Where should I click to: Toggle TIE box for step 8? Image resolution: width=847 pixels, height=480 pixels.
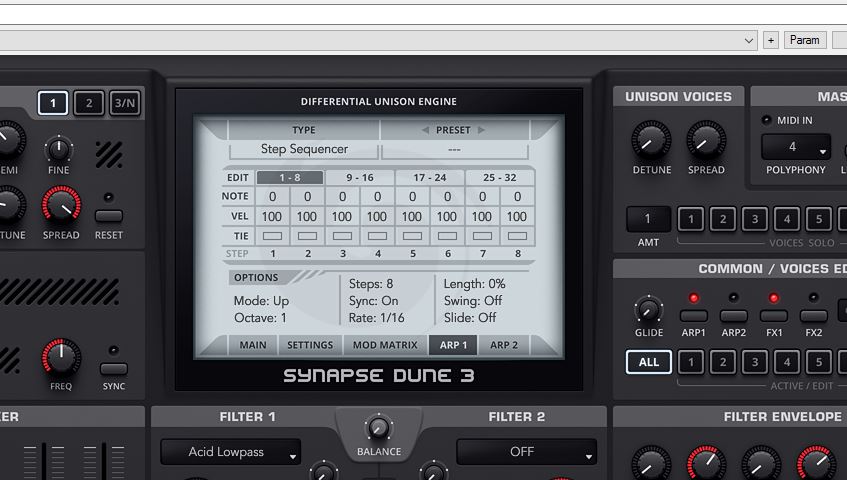tap(517, 236)
